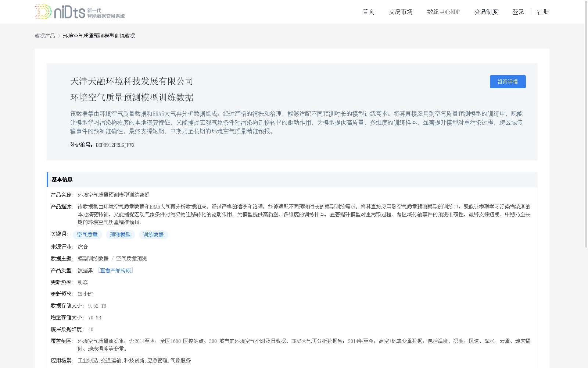The height and width of the screenshot is (368, 588).
Task: Click the dimension value 40
Action: click(91, 329)
